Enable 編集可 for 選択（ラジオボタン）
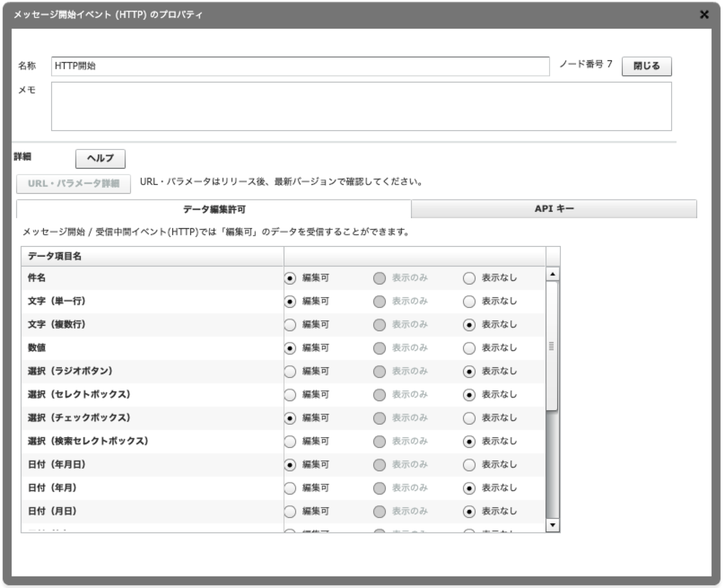Image resolution: width=725 pixels, height=588 pixels. coord(290,371)
